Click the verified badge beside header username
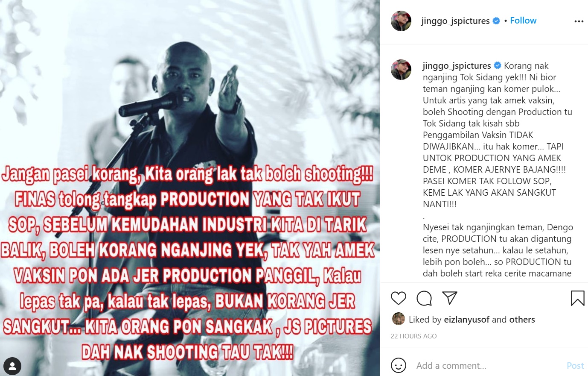The image size is (588, 376). [x=496, y=21]
